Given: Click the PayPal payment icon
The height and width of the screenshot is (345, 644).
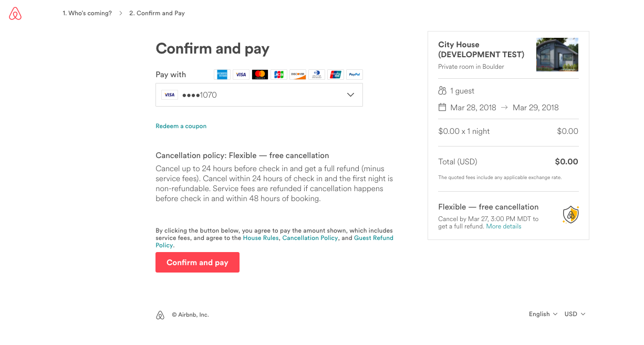Looking at the screenshot, I should [355, 75].
